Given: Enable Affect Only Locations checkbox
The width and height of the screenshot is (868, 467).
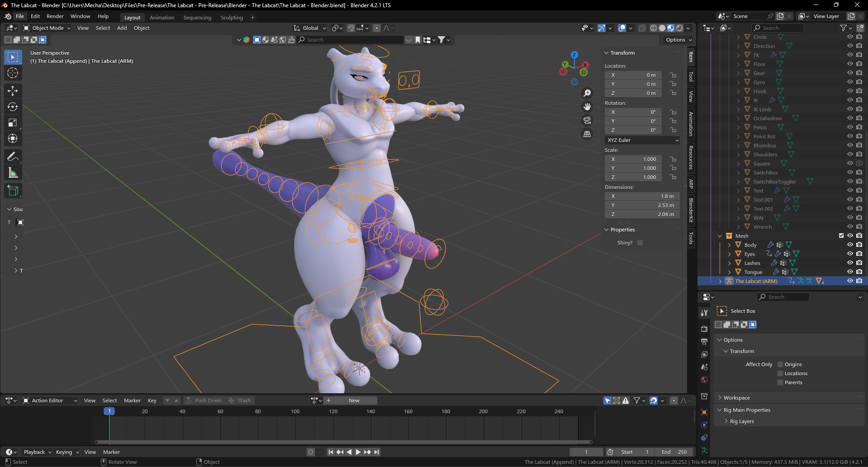Looking at the screenshot, I should point(780,373).
